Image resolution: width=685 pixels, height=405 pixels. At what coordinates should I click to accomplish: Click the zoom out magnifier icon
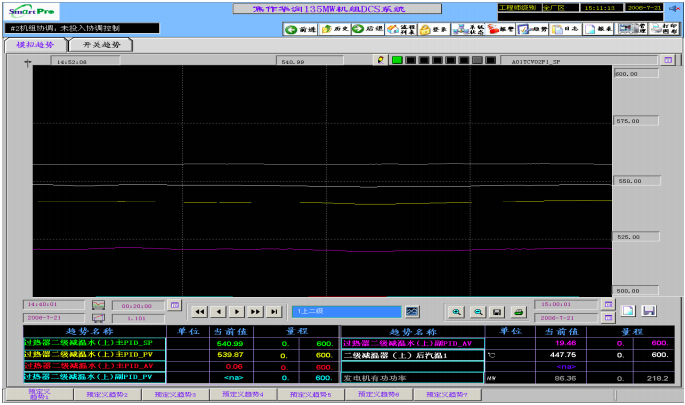click(x=477, y=312)
